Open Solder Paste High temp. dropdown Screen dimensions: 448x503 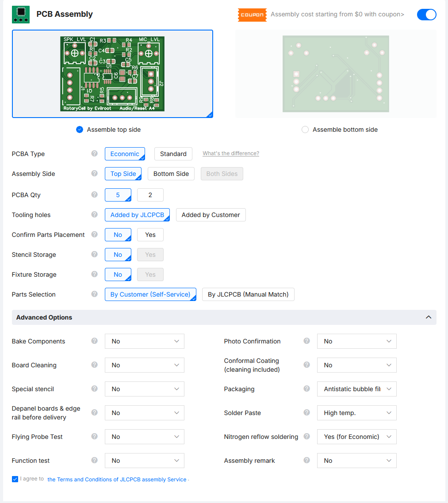pos(357,413)
